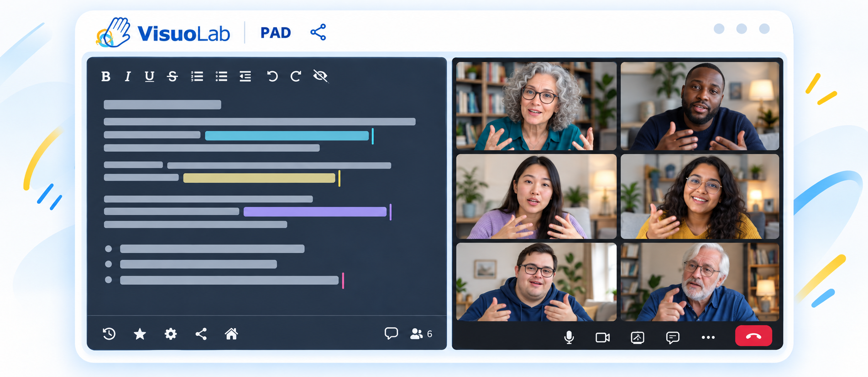Undo the last edit
Viewport: 868px width, 377px height.
(x=272, y=76)
